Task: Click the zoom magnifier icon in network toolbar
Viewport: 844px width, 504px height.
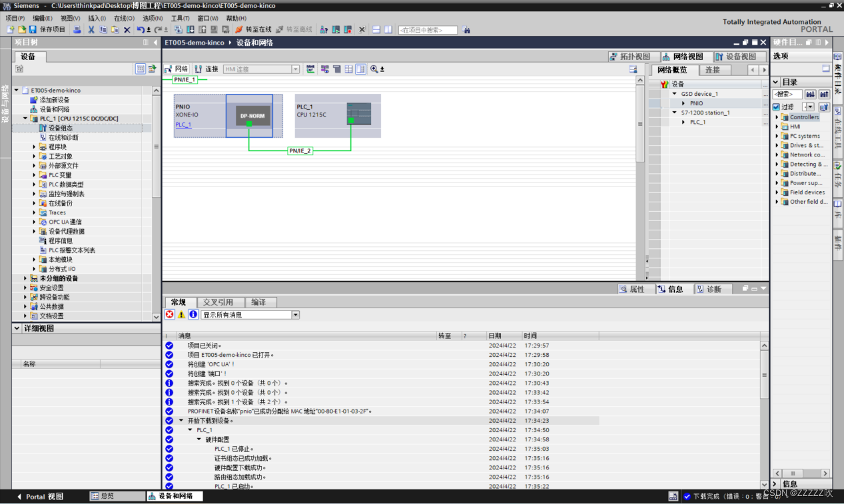Action: [x=374, y=69]
